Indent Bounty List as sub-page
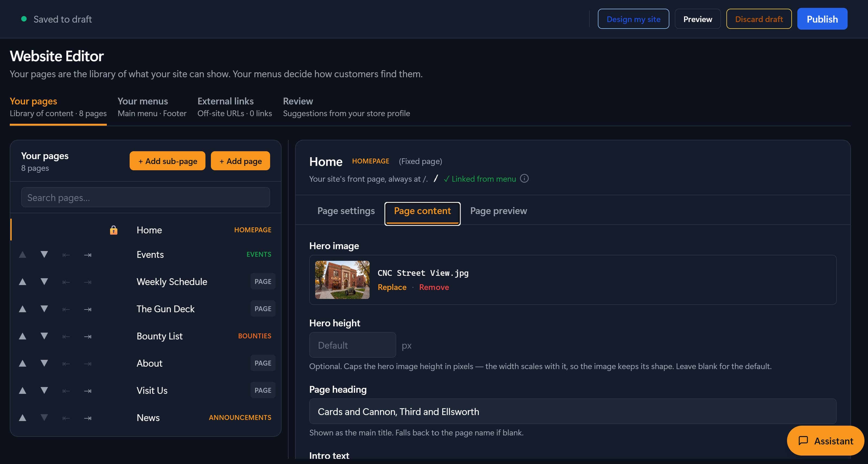 (88, 336)
